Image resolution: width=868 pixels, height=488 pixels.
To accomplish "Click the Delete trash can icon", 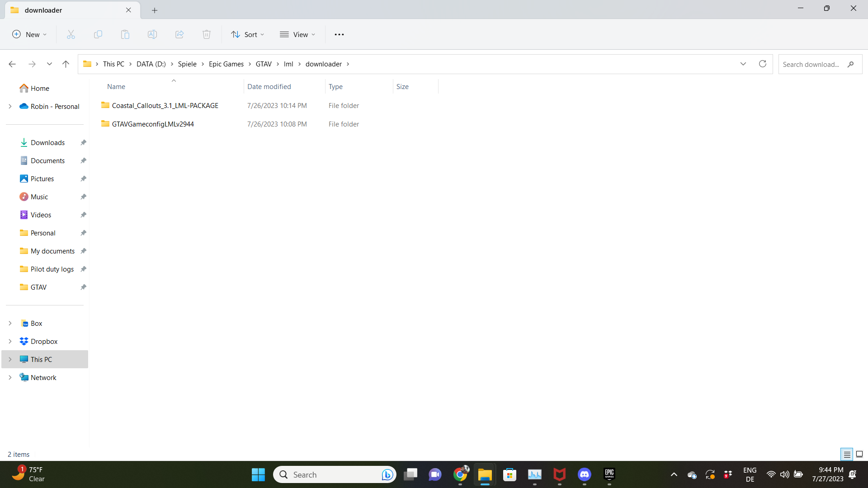I will (207, 34).
